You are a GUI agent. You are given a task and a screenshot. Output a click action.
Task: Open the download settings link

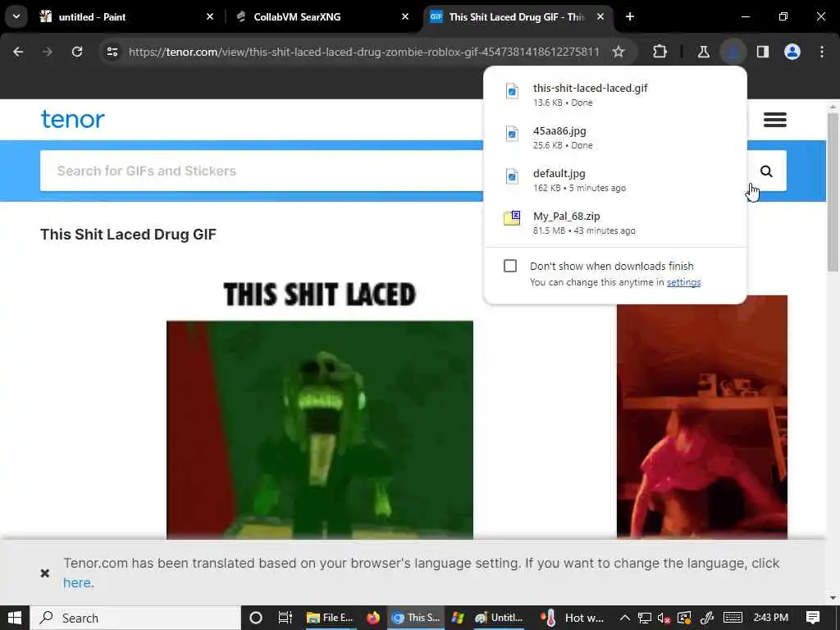[x=683, y=282]
